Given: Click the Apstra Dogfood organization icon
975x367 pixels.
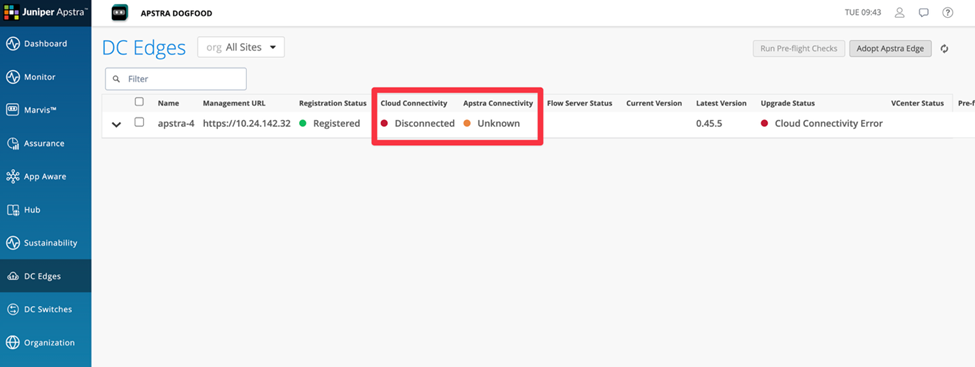Looking at the screenshot, I should click(x=120, y=12).
